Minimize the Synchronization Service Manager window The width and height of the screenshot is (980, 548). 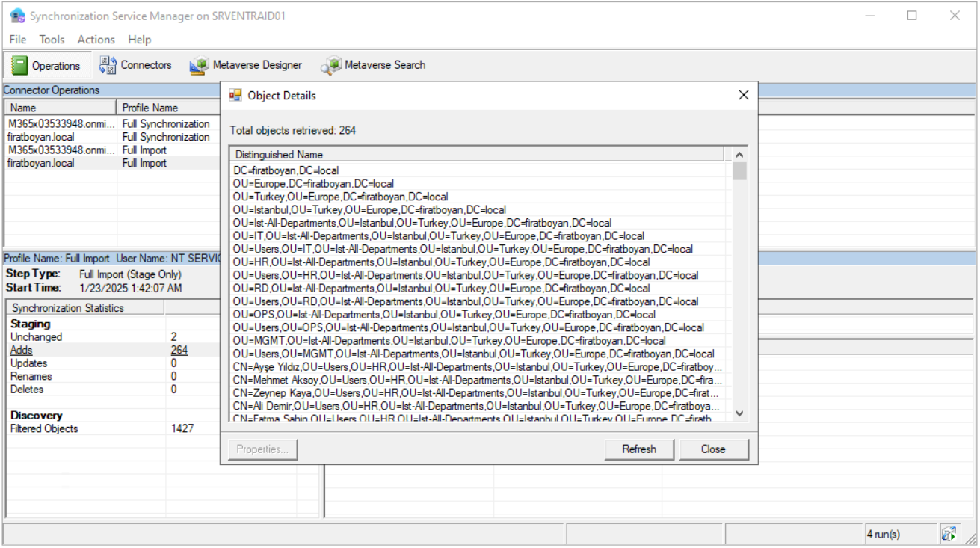(x=869, y=16)
